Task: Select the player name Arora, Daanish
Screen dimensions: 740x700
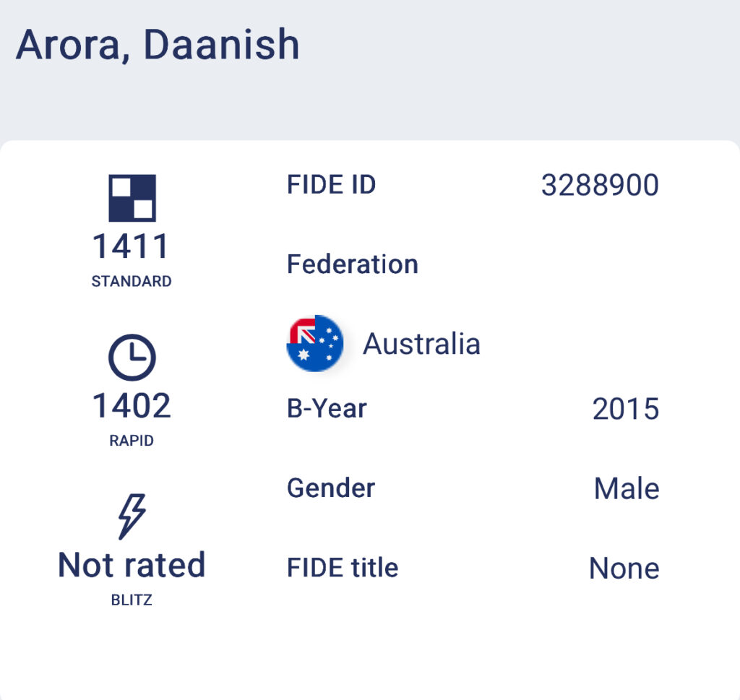Action: click(x=158, y=45)
